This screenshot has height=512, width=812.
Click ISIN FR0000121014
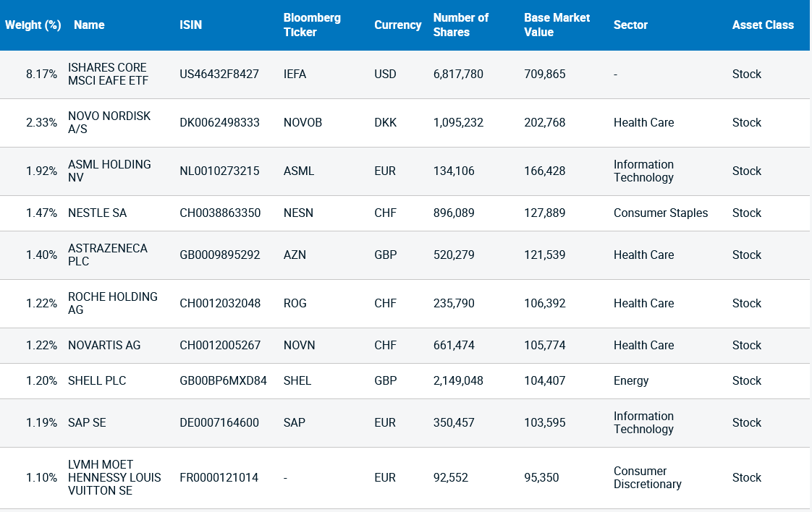tap(219, 477)
